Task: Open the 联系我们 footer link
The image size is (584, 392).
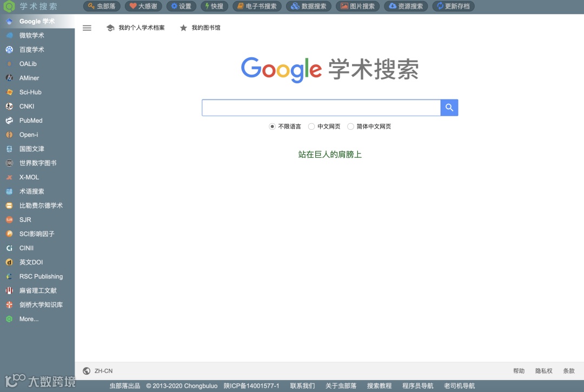Action: click(302, 386)
